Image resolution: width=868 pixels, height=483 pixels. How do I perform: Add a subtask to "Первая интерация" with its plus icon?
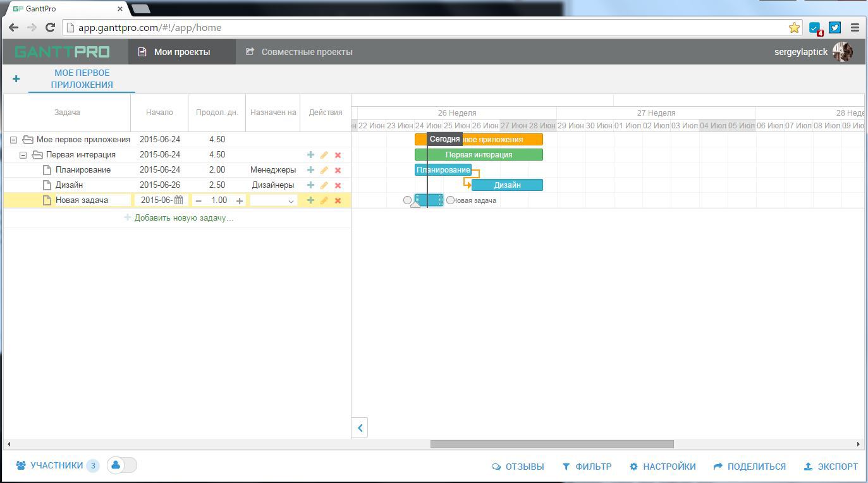pyautogui.click(x=310, y=154)
